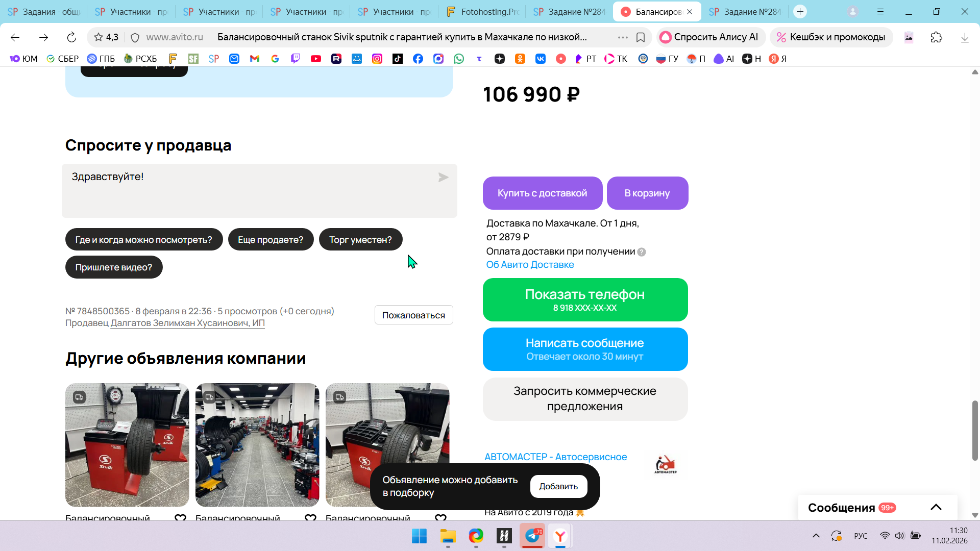Open the Об Авито Доставке link
Image resolution: width=980 pixels, height=551 pixels.
530,265
